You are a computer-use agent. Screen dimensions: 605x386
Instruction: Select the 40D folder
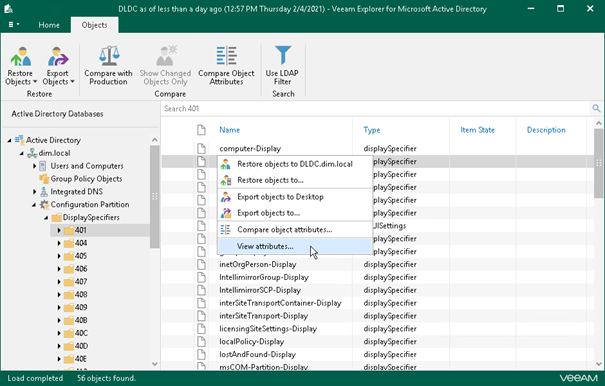81,346
